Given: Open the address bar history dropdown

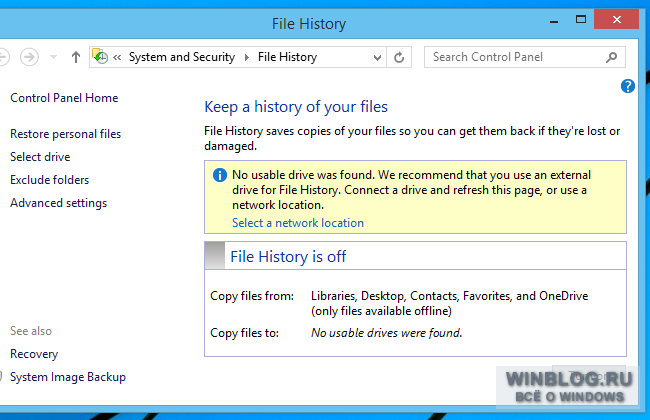Looking at the screenshot, I should [x=377, y=57].
